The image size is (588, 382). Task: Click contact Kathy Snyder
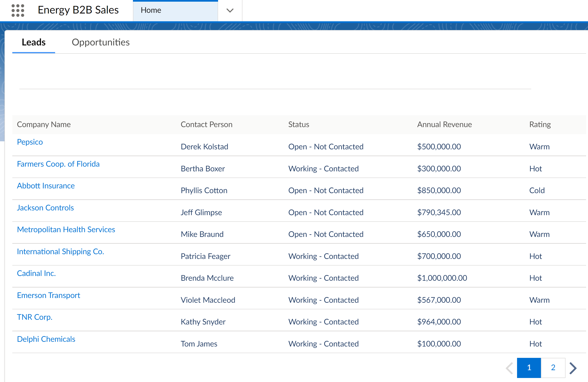click(203, 322)
